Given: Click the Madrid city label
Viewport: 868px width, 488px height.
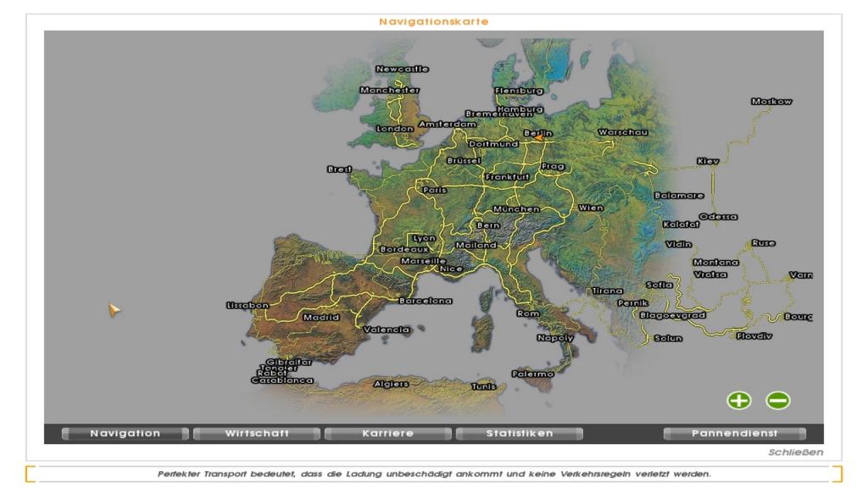Looking at the screenshot, I should 321,318.
